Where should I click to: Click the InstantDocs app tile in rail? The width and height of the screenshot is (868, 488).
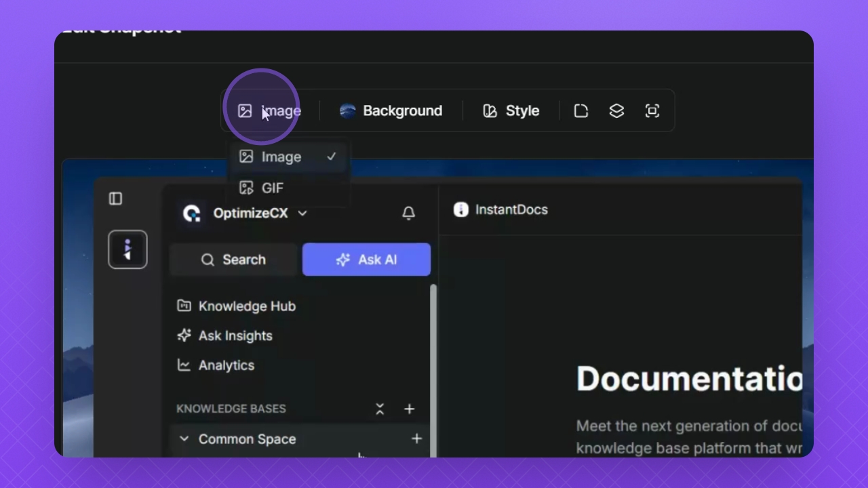click(x=127, y=249)
